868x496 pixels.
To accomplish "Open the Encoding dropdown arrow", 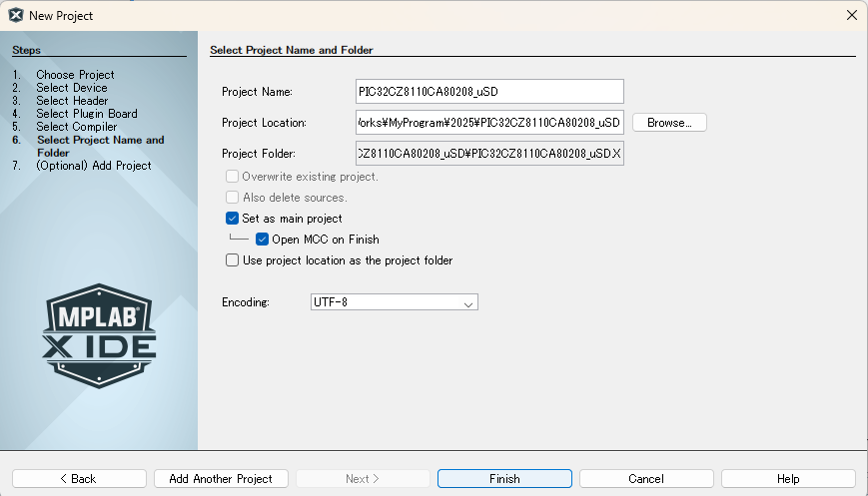I will pyautogui.click(x=467, y=302).
